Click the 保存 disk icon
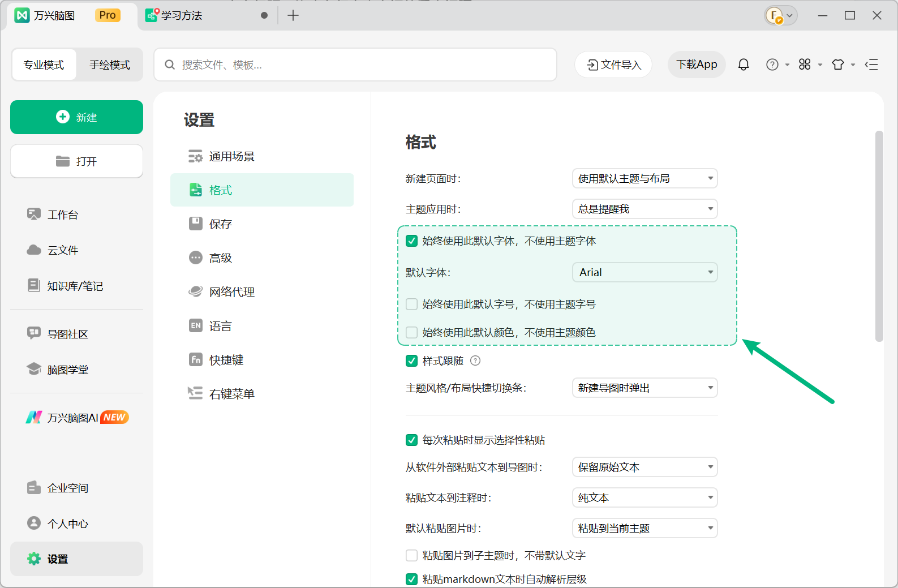Viewport: 898px width, 588px height. coord(196,224)
